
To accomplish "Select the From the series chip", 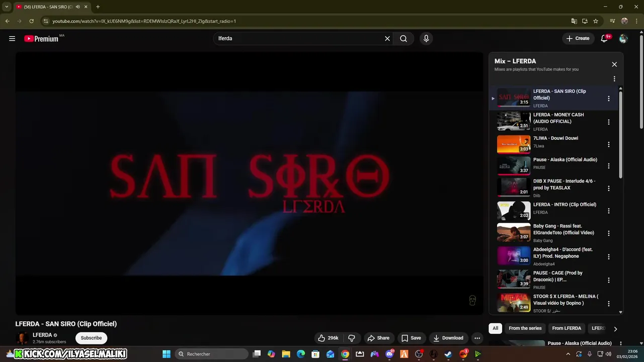I will click(x=525, y=328).
